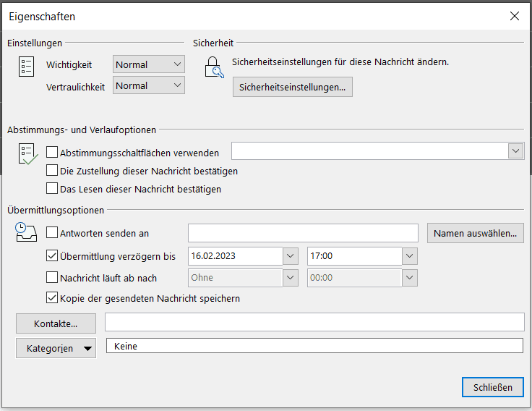
Task: Open the Vertraulichkeit dropdown
Action: (x=149, y=85)
